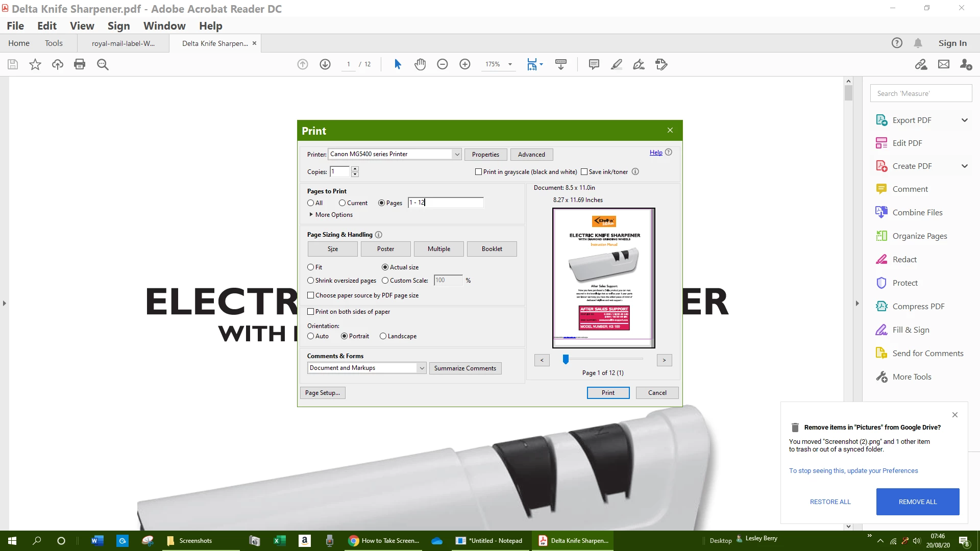
Task: Click the Zoom in plus icon
Action: (x=464, y=64)
